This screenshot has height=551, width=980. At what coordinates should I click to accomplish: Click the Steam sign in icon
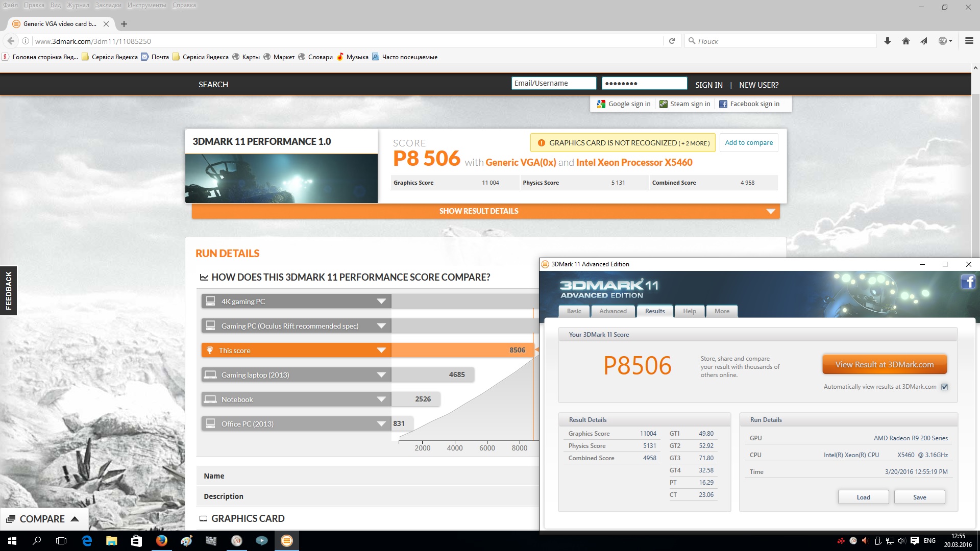(663, 104)
